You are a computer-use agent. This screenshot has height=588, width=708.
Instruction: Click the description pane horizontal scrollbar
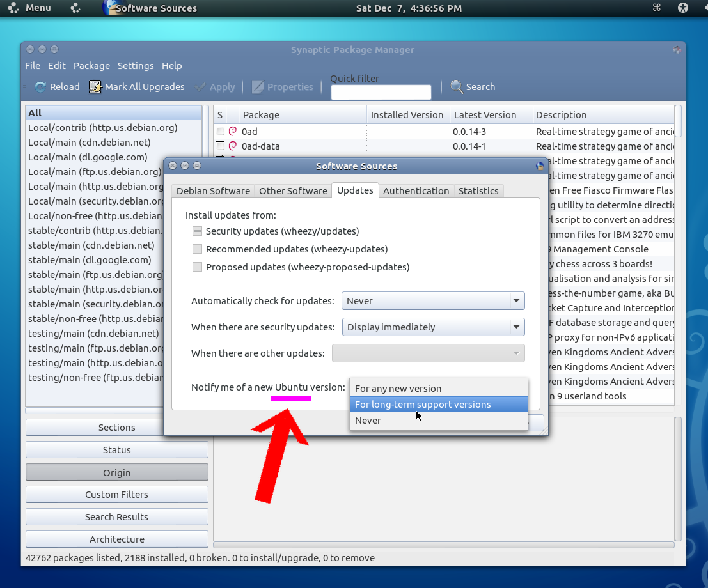[x=444, y=545]
